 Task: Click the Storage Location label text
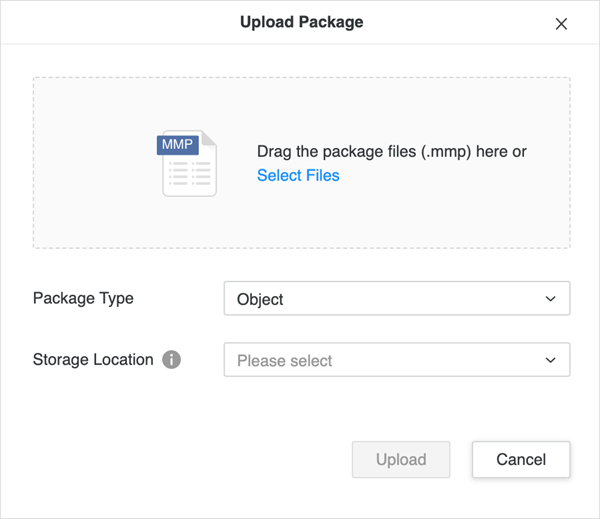(93, 359)
